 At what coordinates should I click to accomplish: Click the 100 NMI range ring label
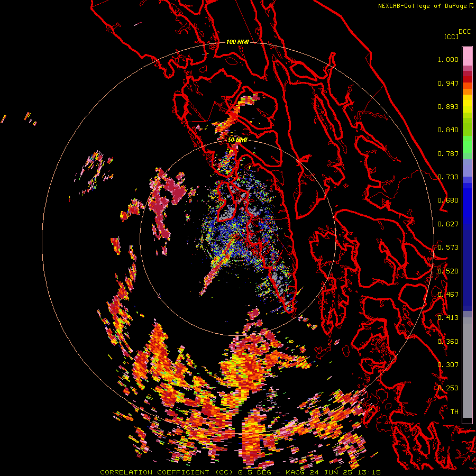[237, 42]
